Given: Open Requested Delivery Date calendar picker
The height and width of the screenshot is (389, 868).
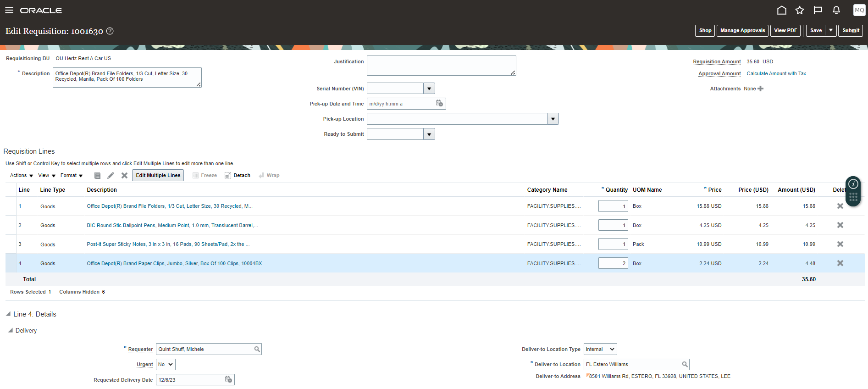Looking at the screenshot, I should 228,379.
